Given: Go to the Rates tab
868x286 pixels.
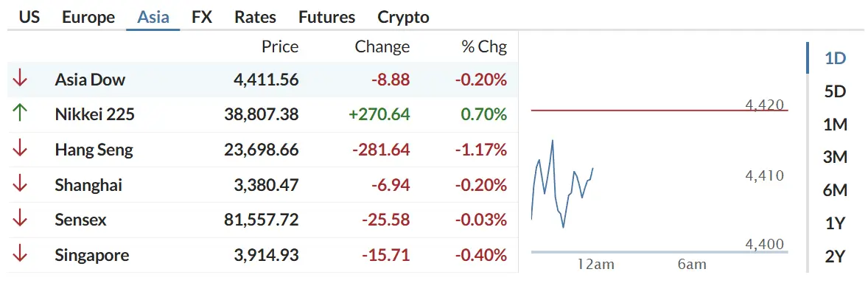Looking at the screenshot, I should coord(255,17).
